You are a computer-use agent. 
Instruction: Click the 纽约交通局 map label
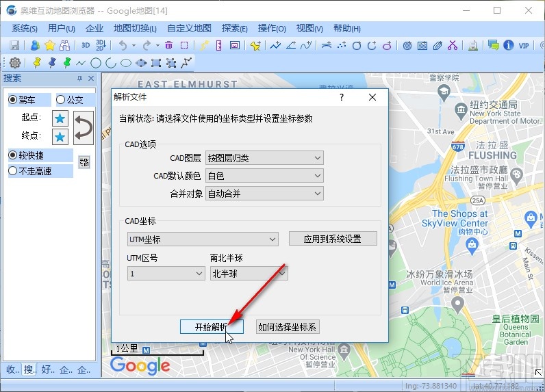pyautogui.click(x=493, y=105)
